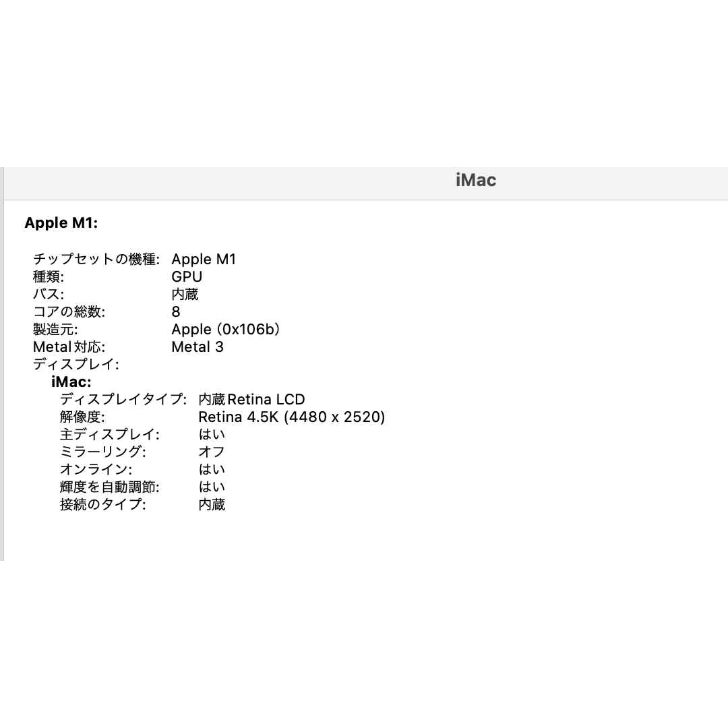Screen dimensions: 728x728
Task: Select the Apple M1: heading
Action: 61,223
